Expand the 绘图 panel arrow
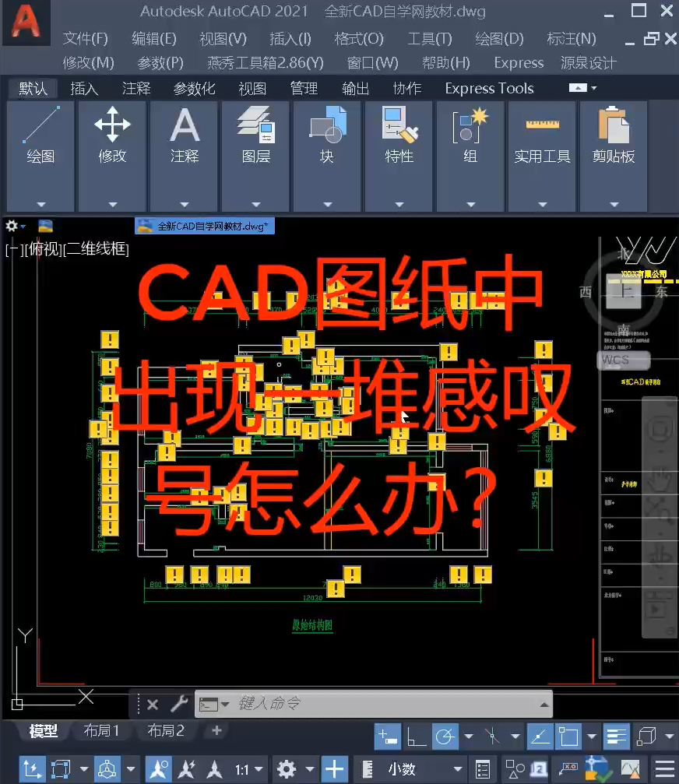Viewport: 679px width, 784px height. [x=41, y=205]
